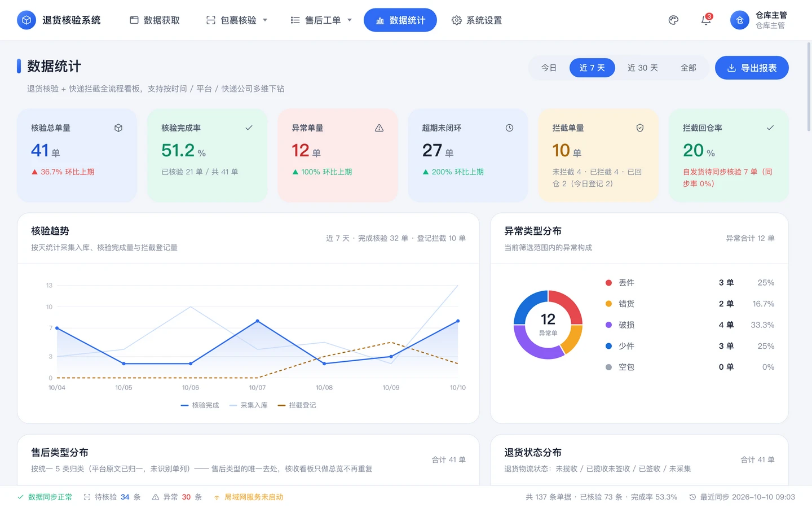Expand the 售后工单 dropdown arrow
The width and height of the screenshot is (812, 508).
350,20
